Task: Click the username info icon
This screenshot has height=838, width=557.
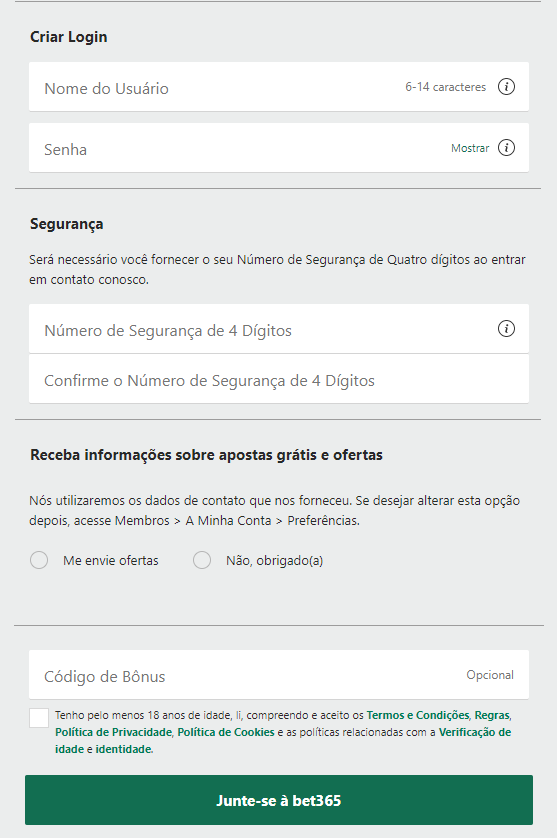Action: coord(506,87)
